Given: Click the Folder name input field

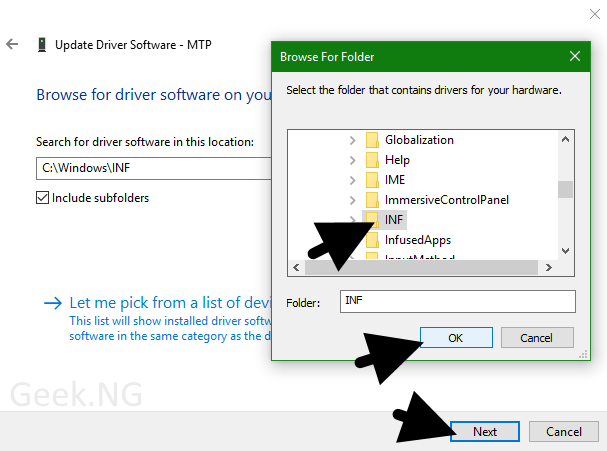Looking at the screenshot, I should click(458, 301).
